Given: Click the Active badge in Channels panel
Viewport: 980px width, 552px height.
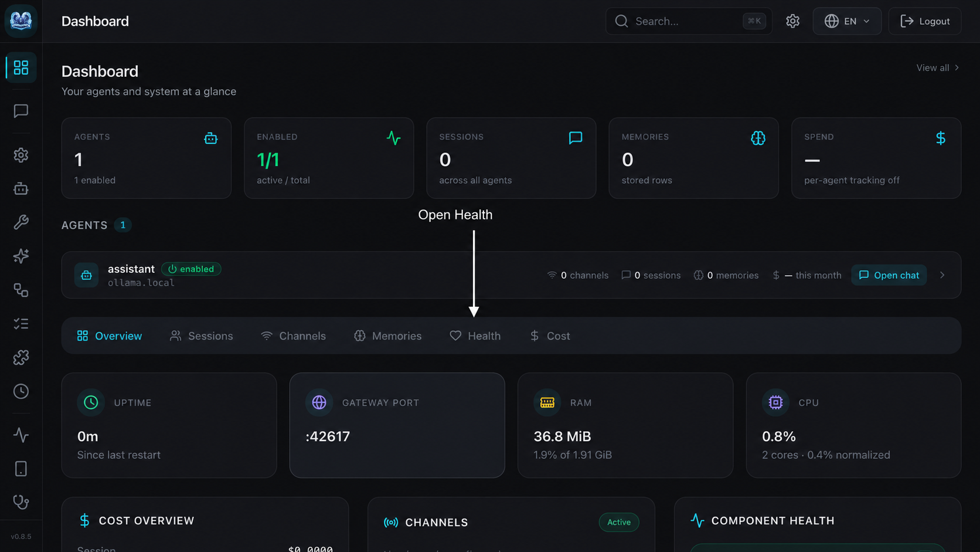Looking at the screenshot, I should coord(619,522).
